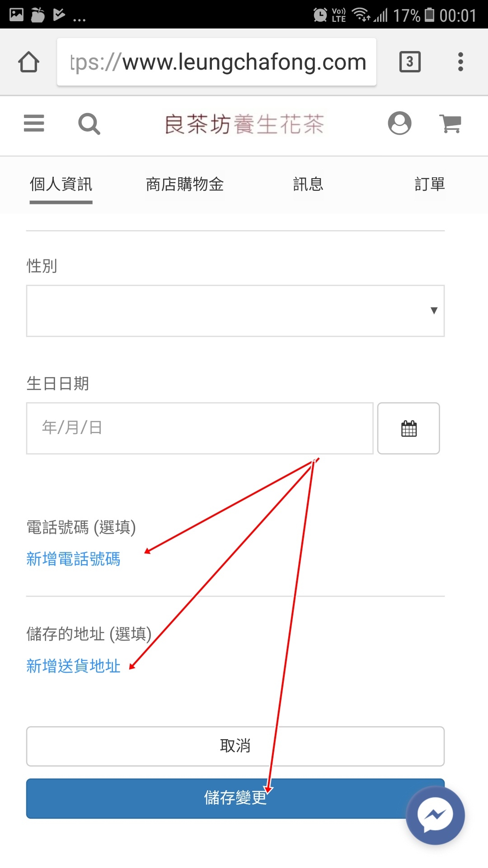Open the birthday calendar picker icon
Image resolution: width=488 pixels, height=868 pixels.
[x=408, y=428]
